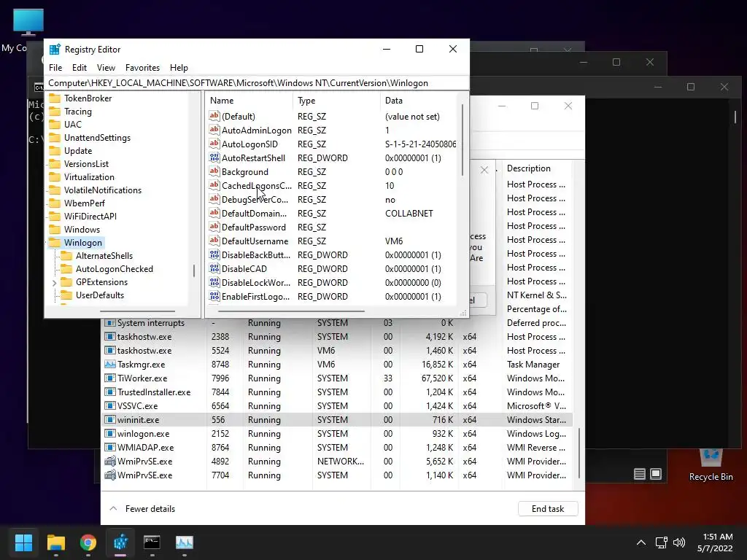
Task: Open the File menu in Registry Editor
Action: [55, 68]
